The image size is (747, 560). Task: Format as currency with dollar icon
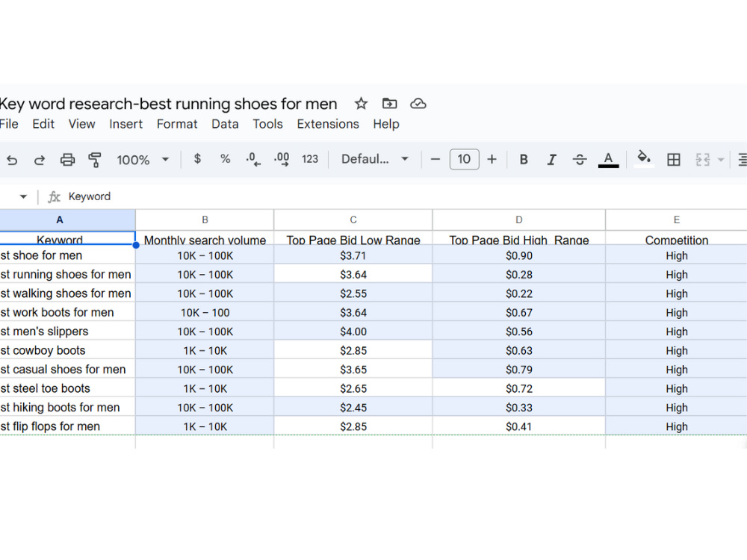click(197, 158)
